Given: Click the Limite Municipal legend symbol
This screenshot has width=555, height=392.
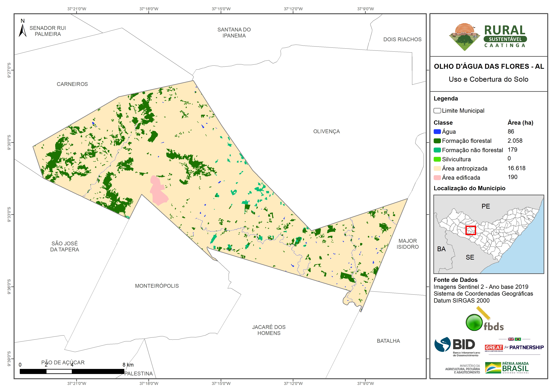Looking at the screenshot, I should (437, 111).
